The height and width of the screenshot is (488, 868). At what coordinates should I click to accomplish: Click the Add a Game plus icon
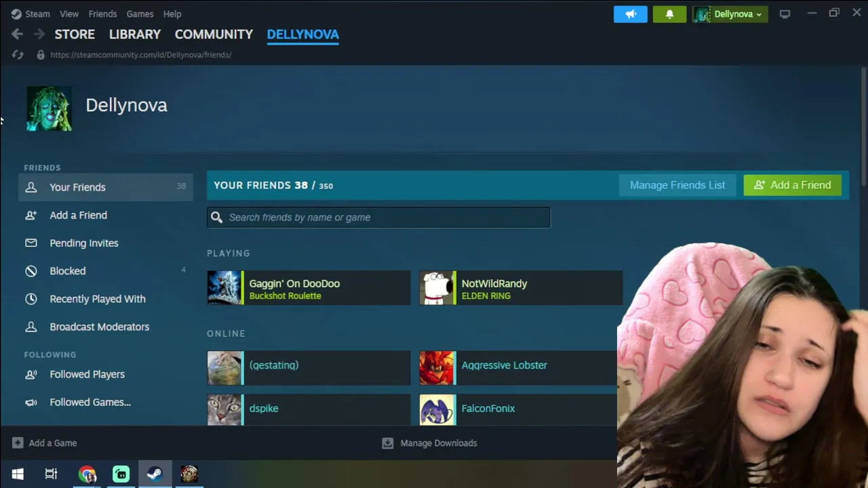[18, 443]
